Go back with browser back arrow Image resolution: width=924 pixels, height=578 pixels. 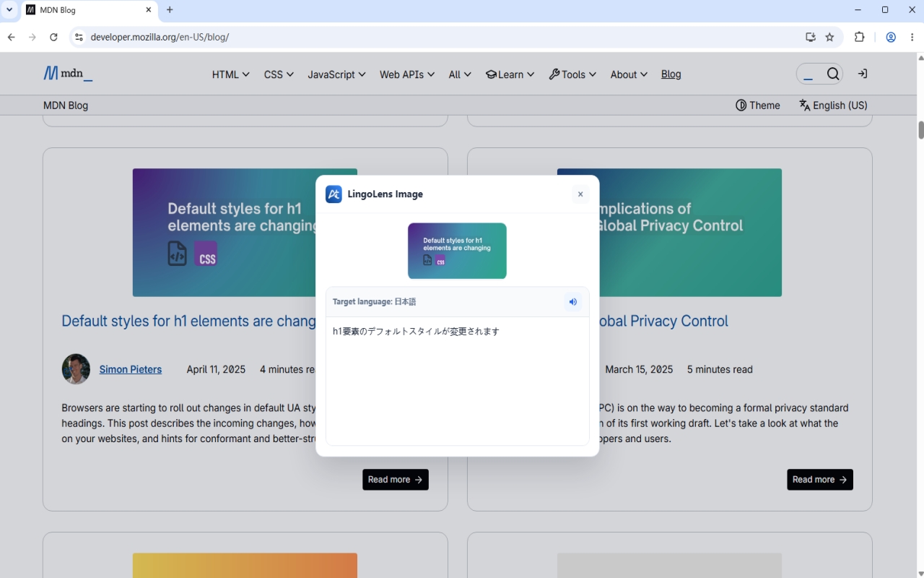point(11,37)
